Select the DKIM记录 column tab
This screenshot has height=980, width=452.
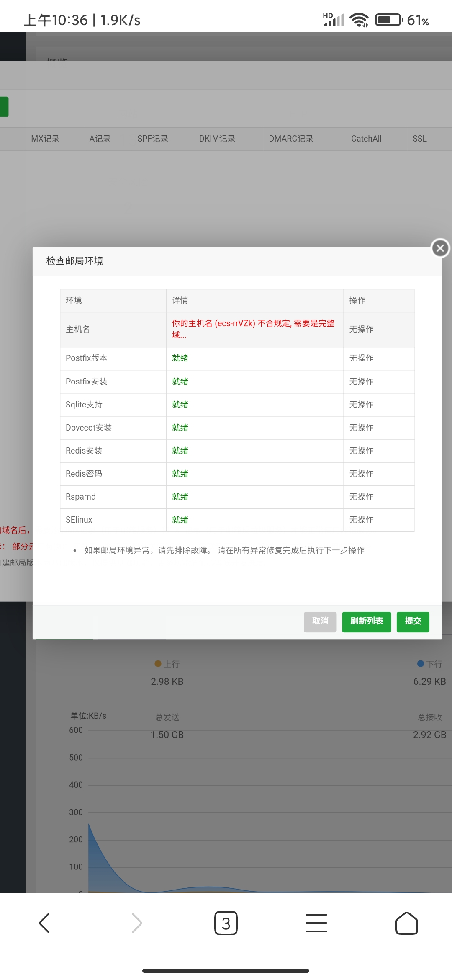point(217,139)
